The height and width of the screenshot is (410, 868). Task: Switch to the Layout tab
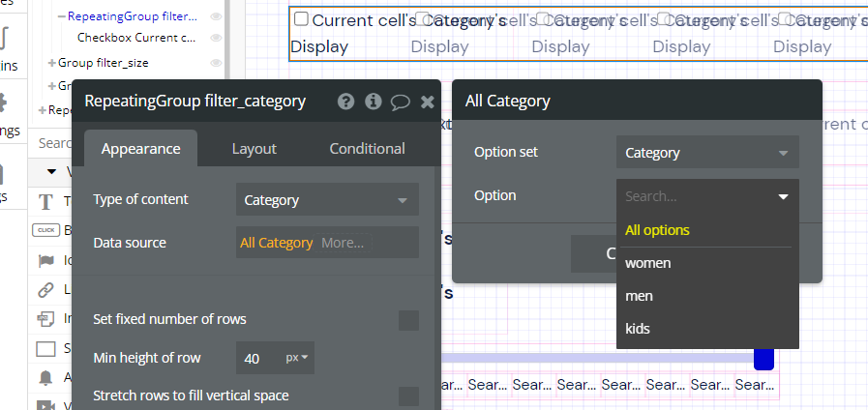pyautogui.click(x=254, y=149)
